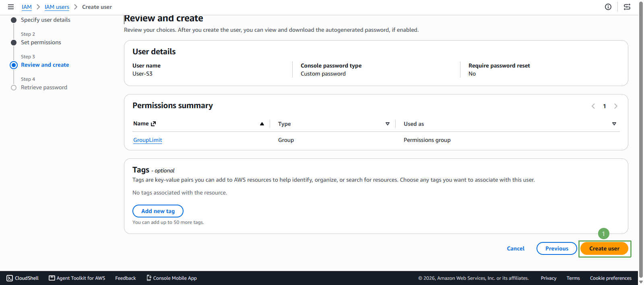The height and width of the screenshot is (285, 644).
Task: Go to Set permissions step
Action: coord(41,42)
